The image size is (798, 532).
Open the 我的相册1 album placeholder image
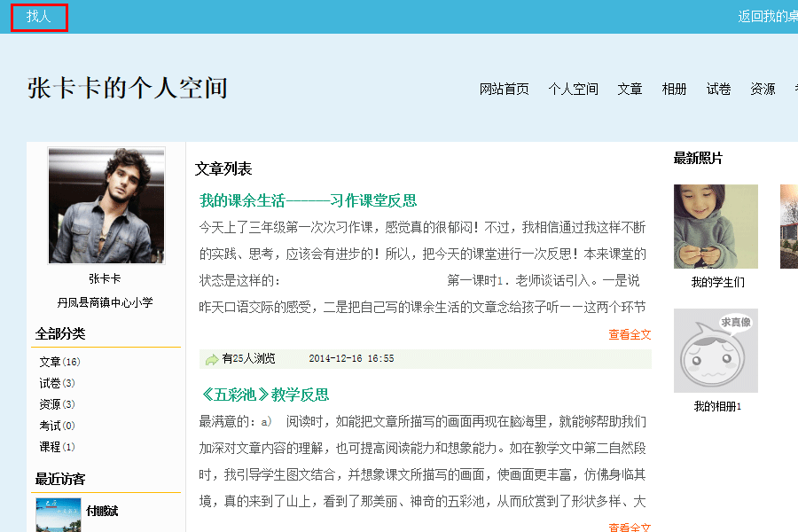[x=716, y=350]
